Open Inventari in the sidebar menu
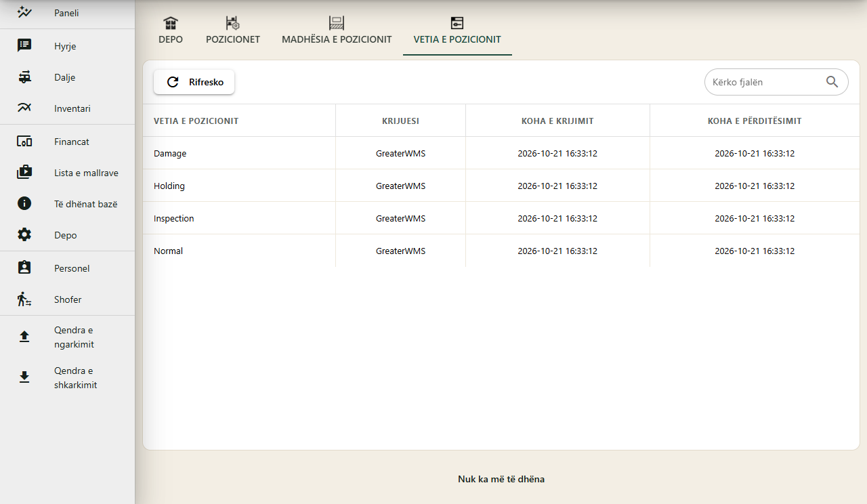This screenshot has width=867, height=504. click(67, 108)
